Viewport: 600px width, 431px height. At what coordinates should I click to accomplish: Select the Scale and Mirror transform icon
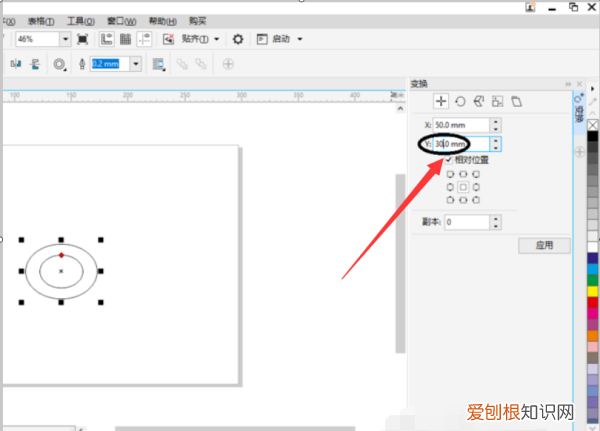(479, 101)
